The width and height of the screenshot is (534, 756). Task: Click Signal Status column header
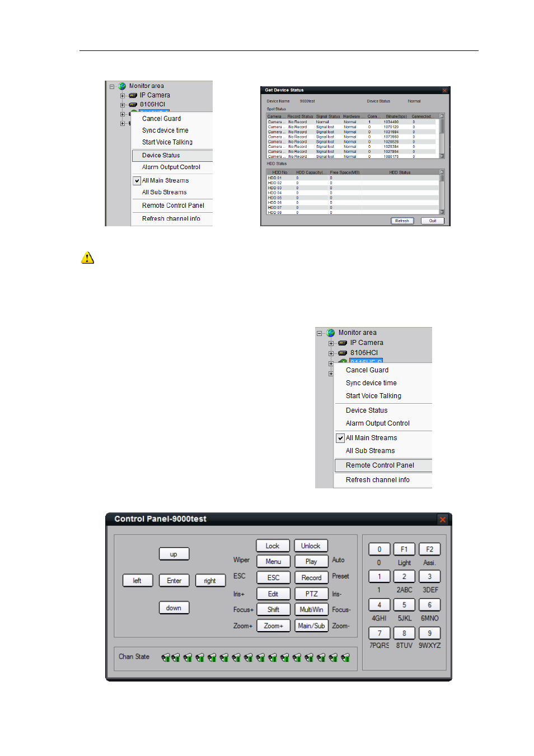(328, 116)
